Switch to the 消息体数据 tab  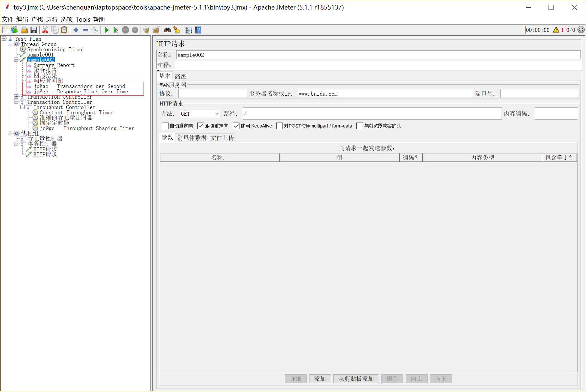point(192,138)
